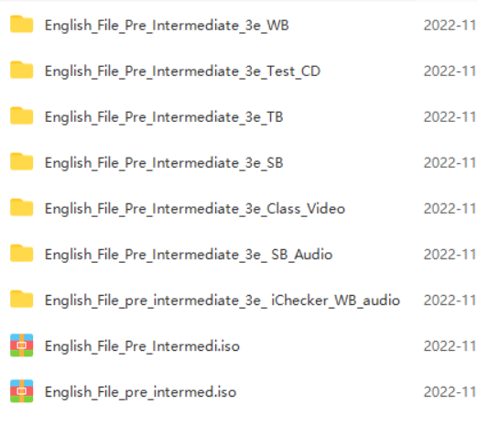Select English_File_Pre_Intermediate_3e_ SB_Audio name
Screen dimensions: 478x448
click(189, 255)
